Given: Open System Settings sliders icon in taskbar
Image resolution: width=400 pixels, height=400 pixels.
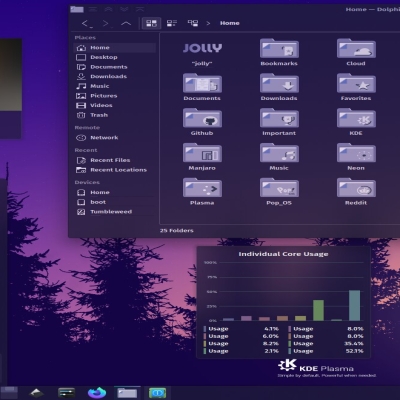Looking at the screenshot, I should pyautogui.click(x=66, y=393).
